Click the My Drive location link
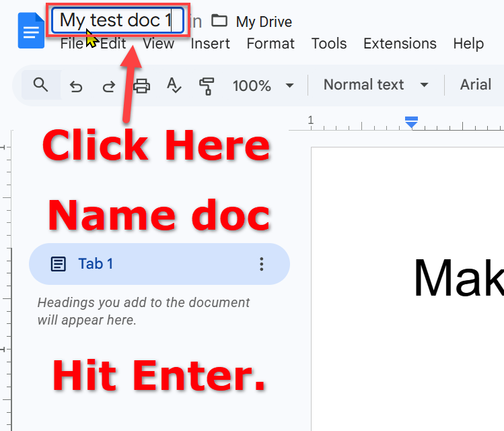 click(264, 22)
